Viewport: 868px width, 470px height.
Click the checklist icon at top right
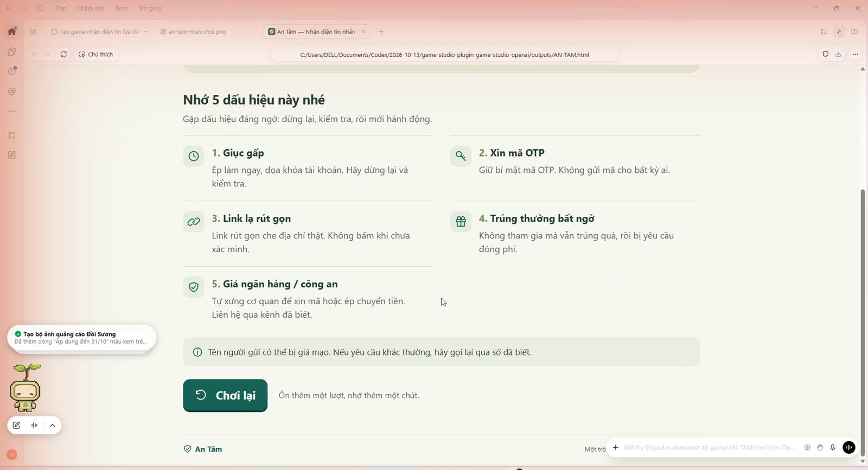click(x=824, y=32)
